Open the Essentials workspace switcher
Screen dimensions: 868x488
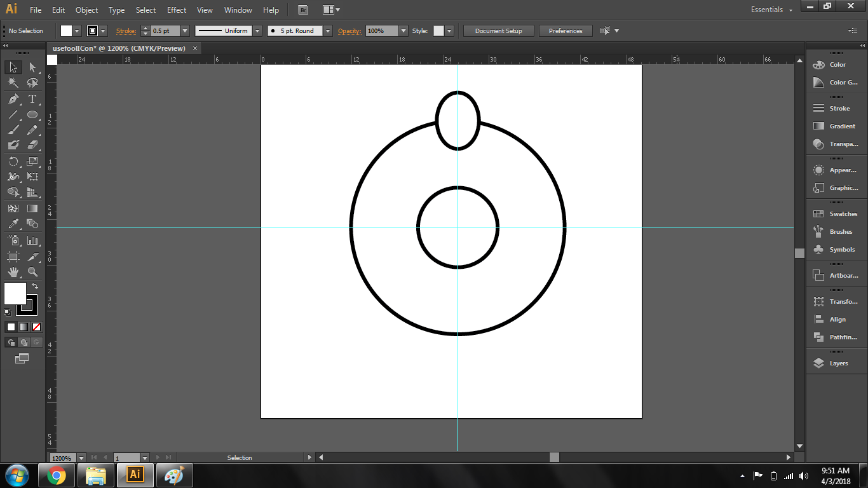(x=771, y=10)
